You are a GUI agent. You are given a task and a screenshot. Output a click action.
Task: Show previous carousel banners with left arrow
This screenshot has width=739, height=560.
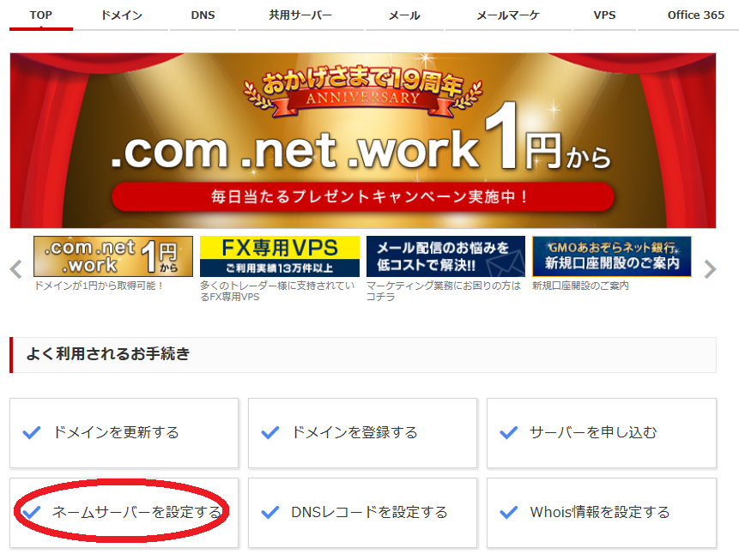click(x=16, y=269)
